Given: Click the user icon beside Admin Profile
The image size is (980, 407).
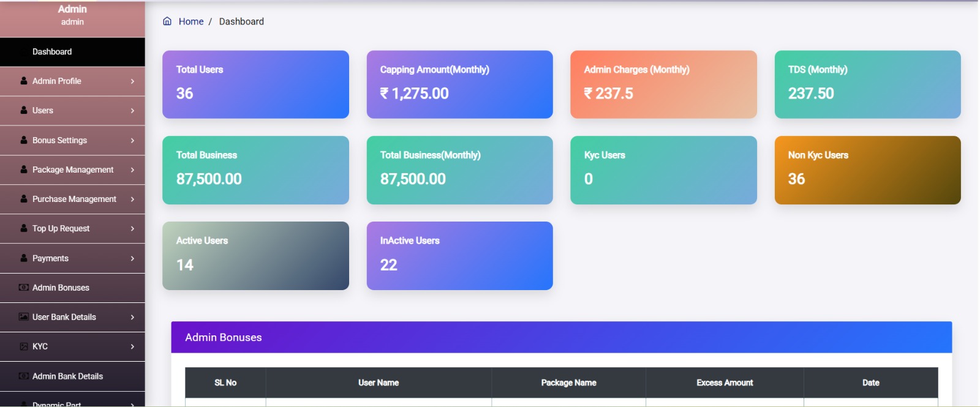Looking at the screenshot, I should [x=24, y=81].
